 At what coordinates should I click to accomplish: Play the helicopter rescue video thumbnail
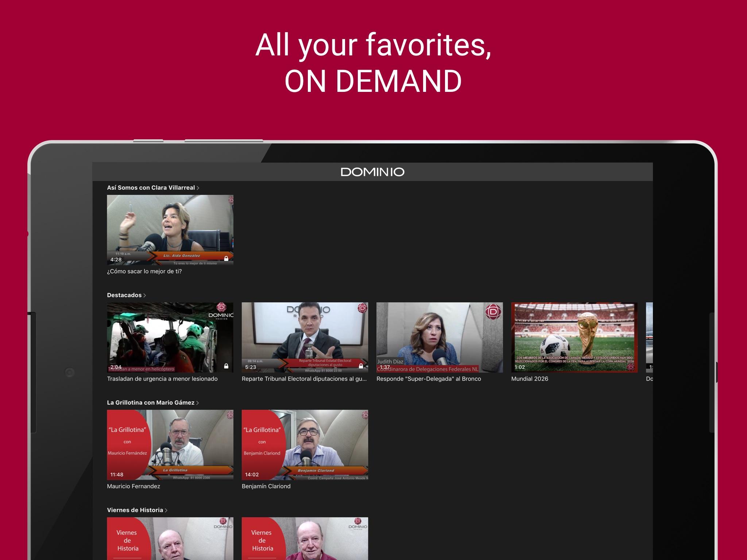tap(170, 337)
